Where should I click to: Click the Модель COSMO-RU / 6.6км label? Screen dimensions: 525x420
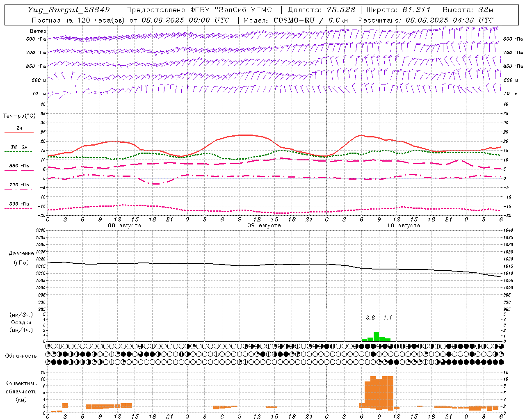296,20
